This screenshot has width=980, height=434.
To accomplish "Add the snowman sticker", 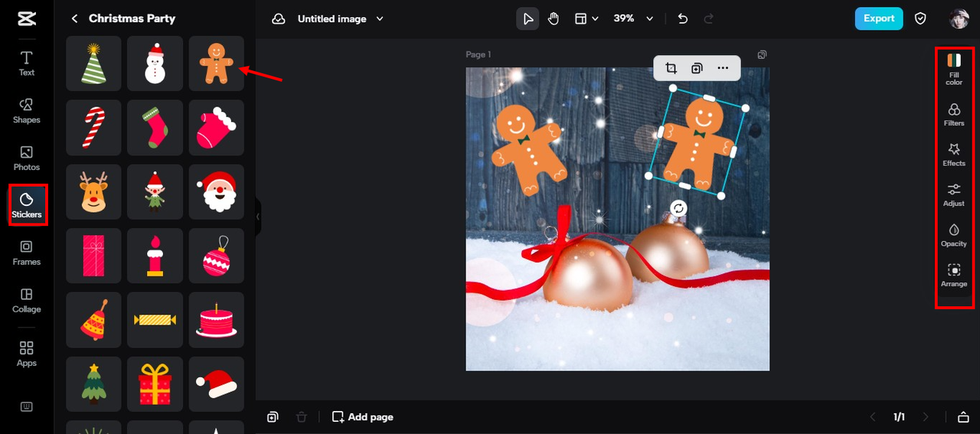I will tap(155, 64).
